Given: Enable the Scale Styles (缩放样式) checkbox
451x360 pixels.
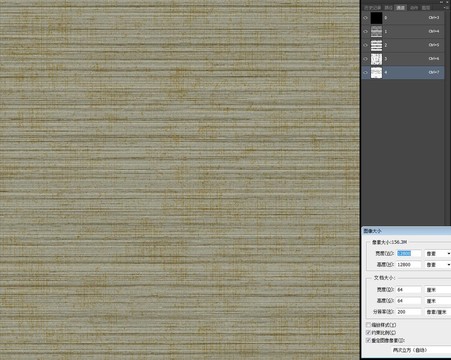Looking at the screenshot, I should 368,325.
